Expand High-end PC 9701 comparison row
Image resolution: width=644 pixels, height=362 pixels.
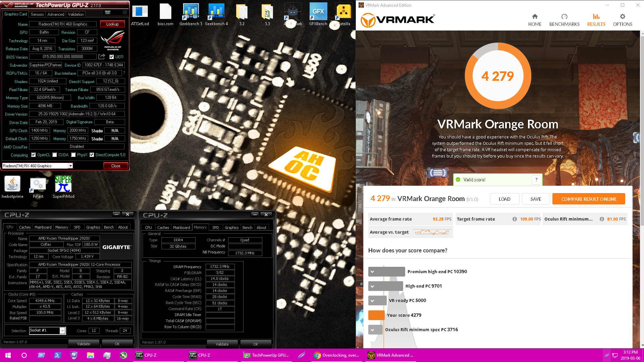(x=372, y=286)
